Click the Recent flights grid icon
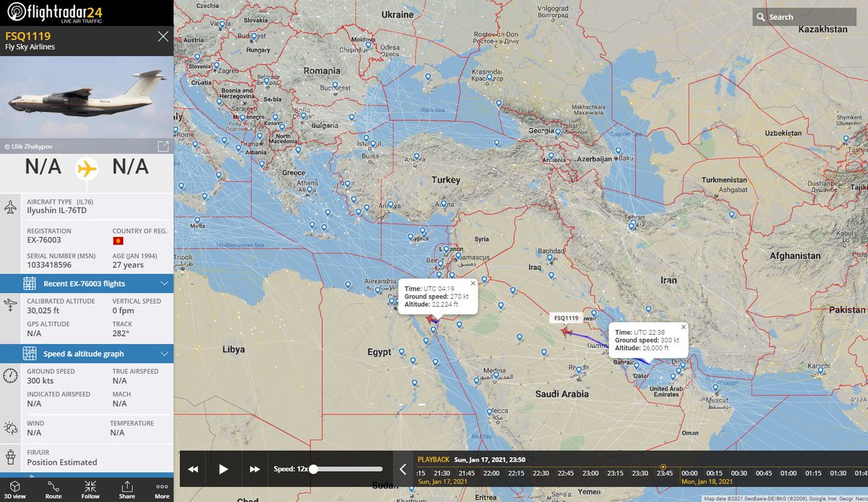The image size is (868, 502). pos(29,284)
